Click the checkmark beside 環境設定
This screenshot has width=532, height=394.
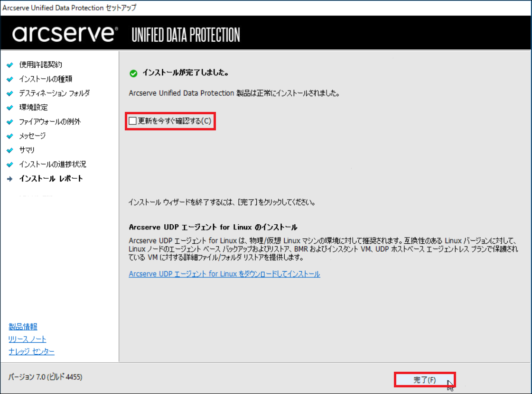10,108
